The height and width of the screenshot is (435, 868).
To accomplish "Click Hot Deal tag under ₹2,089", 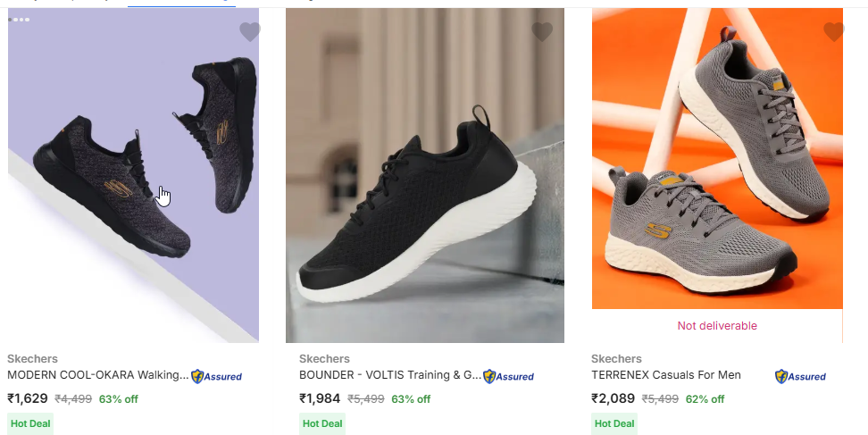I will point(614,423).
